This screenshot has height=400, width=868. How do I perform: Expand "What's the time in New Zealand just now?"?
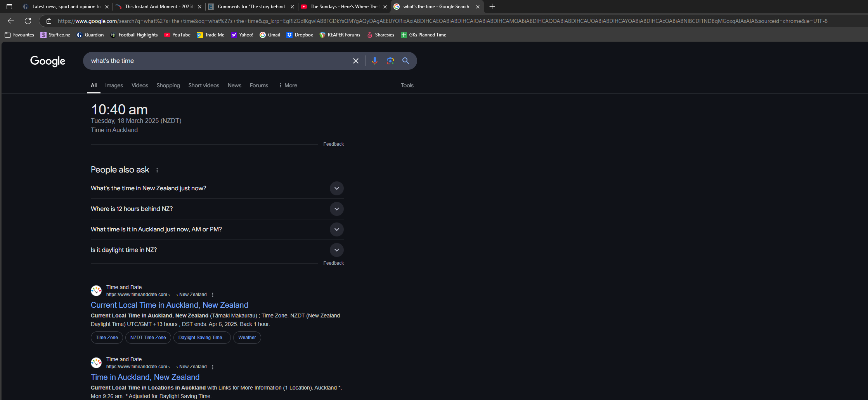(x=336, y=188)
